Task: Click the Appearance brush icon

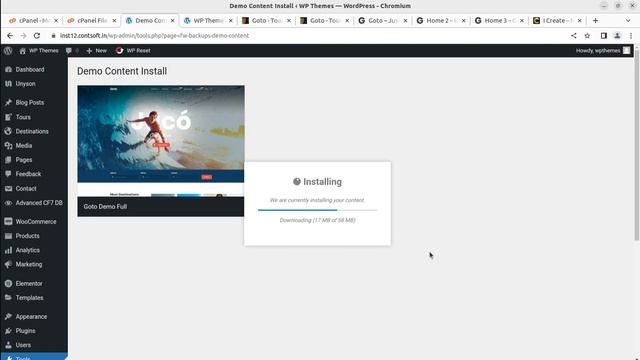Action: 8,316
